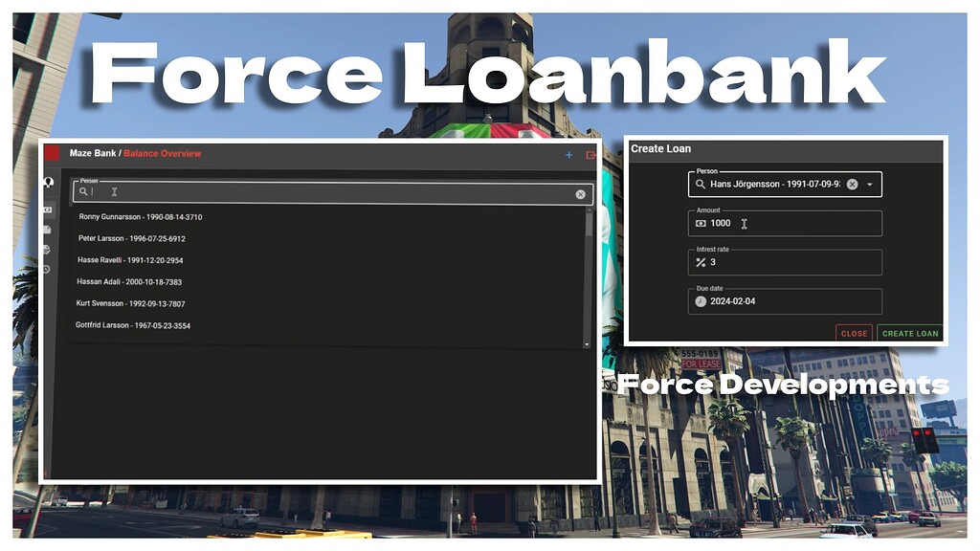The height and width of the screenshot is (551, 980).
Task: Click the percent icon beside the interest rate
Action: [x=702, y=262]
